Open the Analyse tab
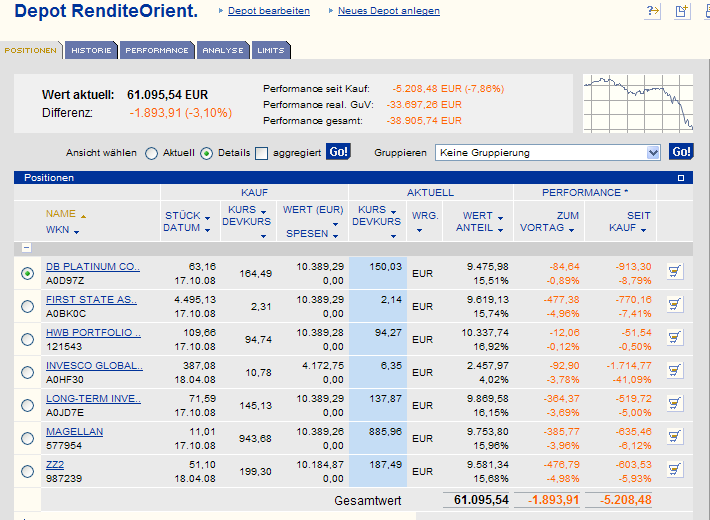This screenshot has height=520, width=710. coord(222,50)
